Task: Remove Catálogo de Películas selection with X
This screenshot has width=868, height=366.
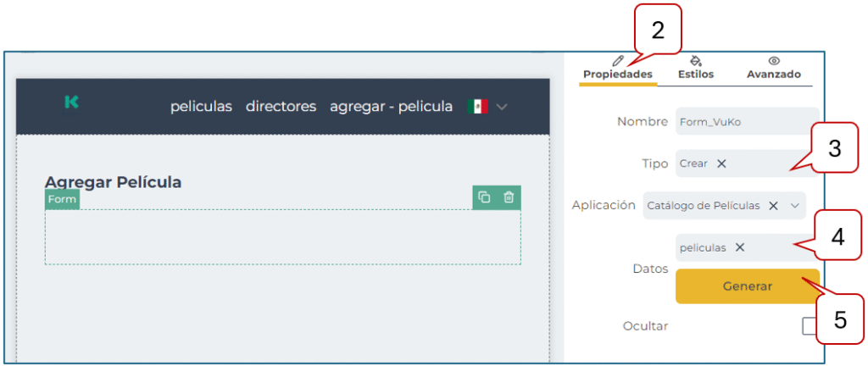Action: pos(773,205)
